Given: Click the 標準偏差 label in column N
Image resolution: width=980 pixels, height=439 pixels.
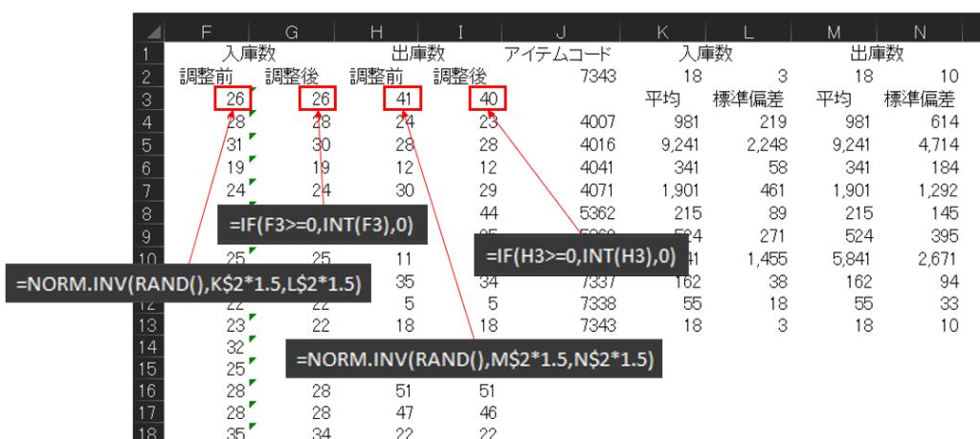Looking at the screenshot, I should click(x=919, y=99).
